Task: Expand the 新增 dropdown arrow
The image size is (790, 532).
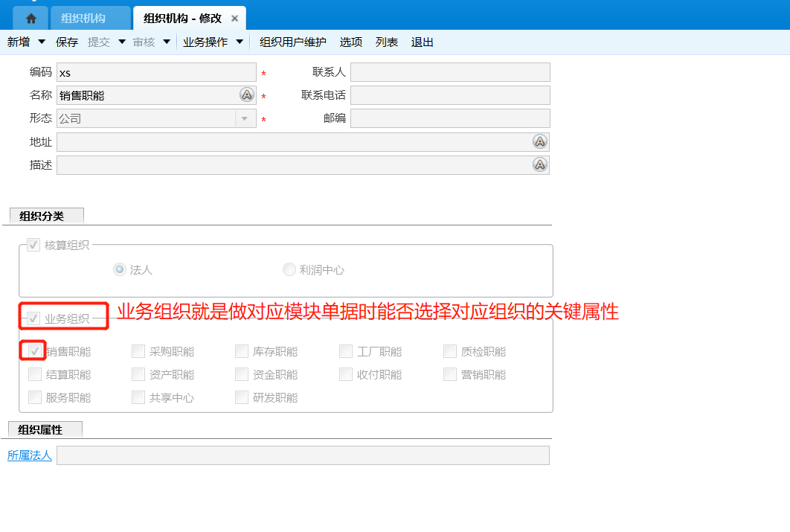Action: (x=42, y=42)
